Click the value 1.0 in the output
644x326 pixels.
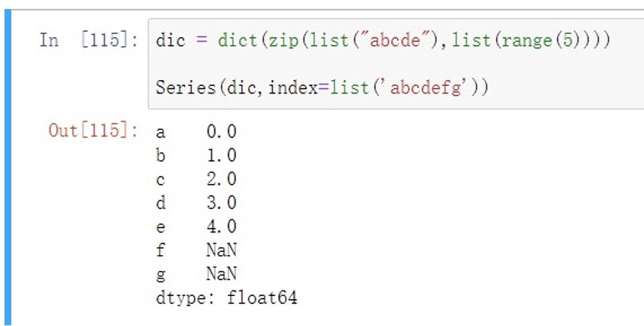tap(221, 155)
